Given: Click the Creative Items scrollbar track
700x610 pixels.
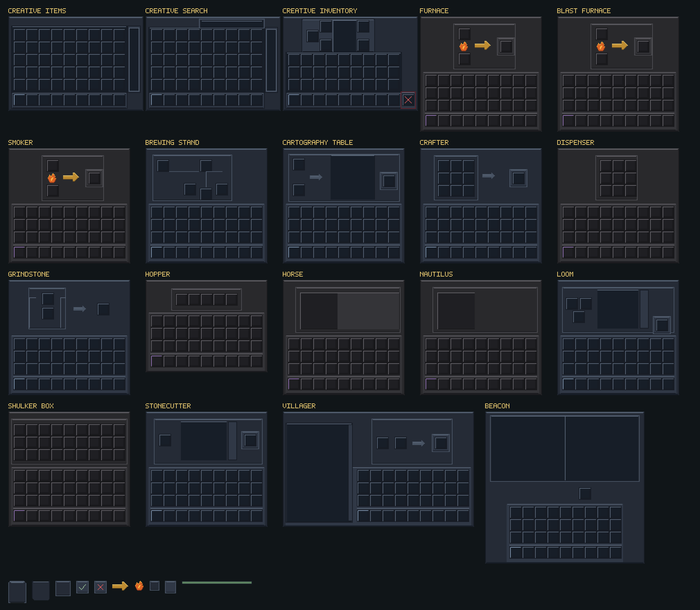Looking at the screenshot, I should (x=134, y=59).
